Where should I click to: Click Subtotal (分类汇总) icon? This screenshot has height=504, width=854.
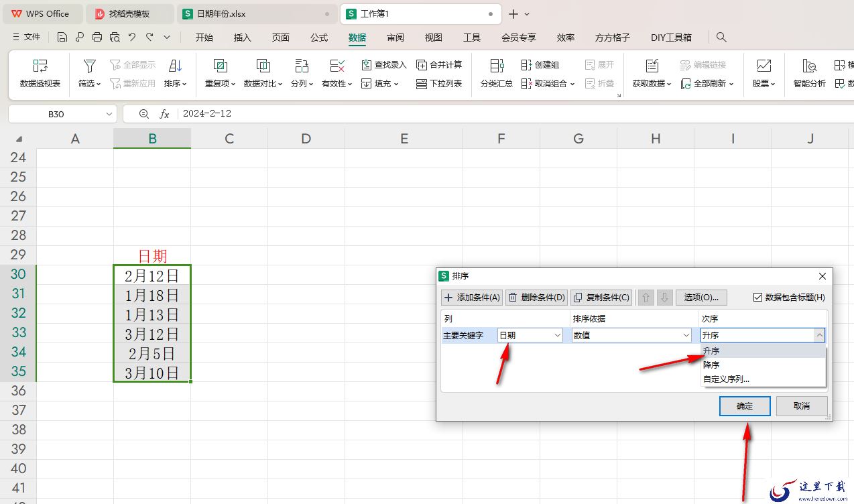click(497, 66)
